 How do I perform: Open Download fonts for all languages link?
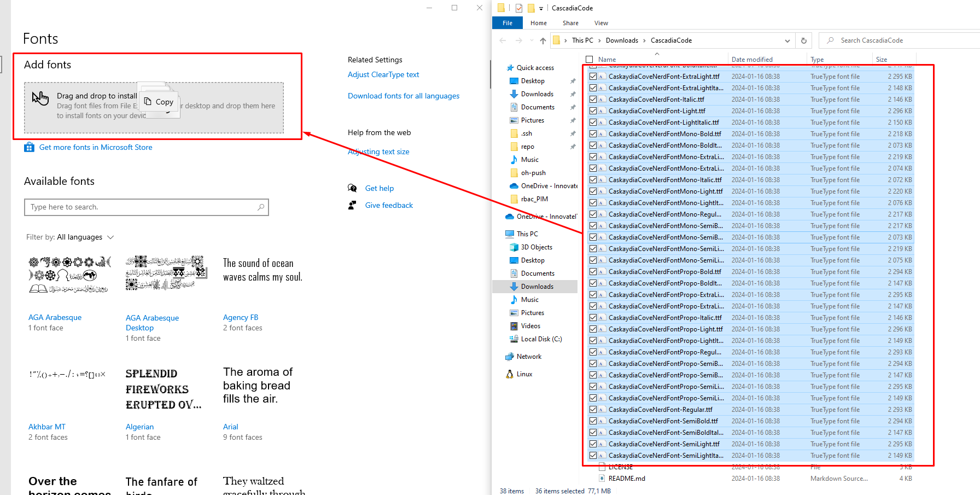tap(404, 96)
